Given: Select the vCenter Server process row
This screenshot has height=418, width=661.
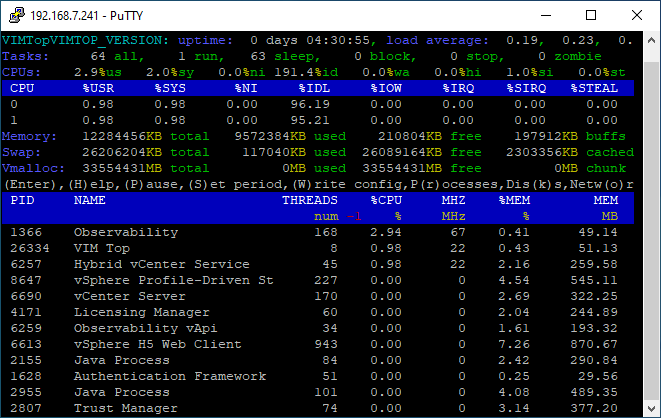Looking at the screenshot, I should click(x=318, y=296).
